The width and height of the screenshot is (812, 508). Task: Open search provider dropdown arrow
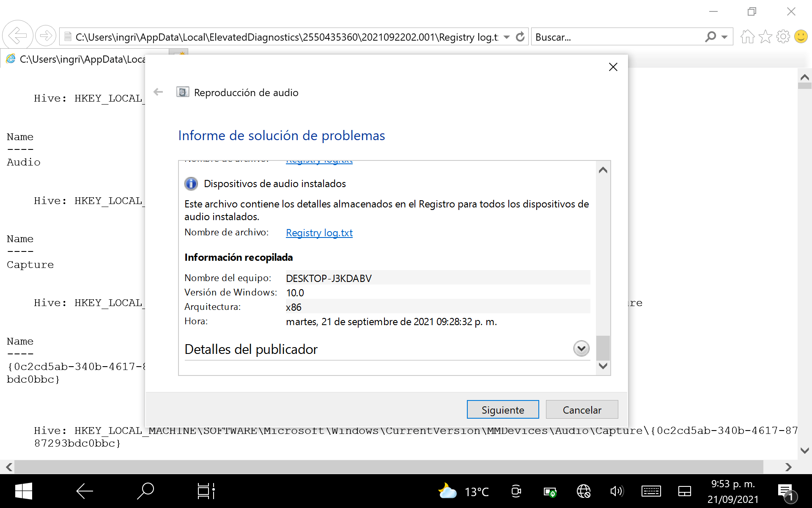(x=724, y=37)
